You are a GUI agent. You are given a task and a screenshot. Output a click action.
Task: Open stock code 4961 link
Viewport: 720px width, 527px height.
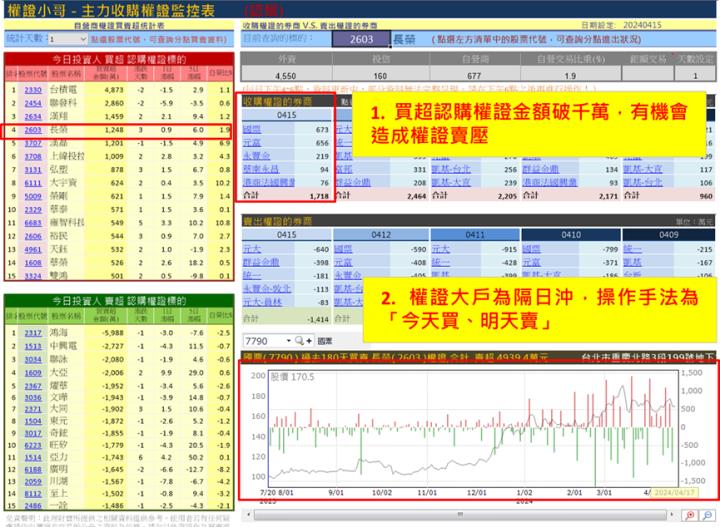click(x=33, y=250)
